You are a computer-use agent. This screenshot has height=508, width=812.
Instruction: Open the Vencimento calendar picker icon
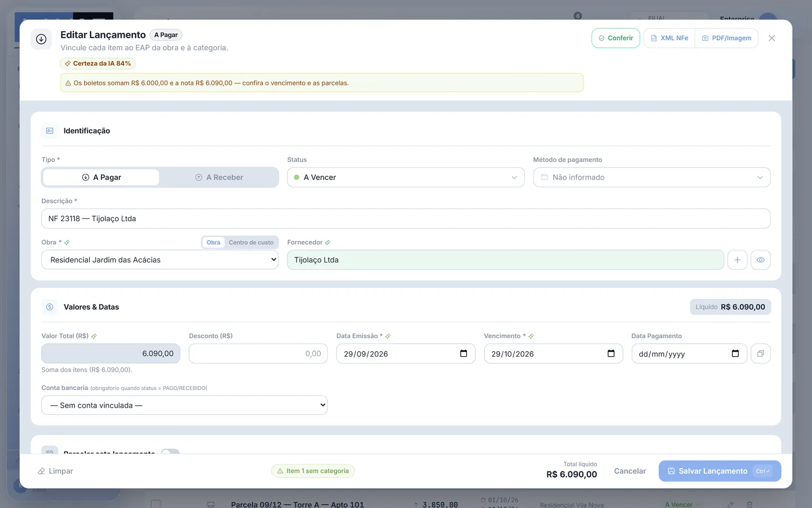pyautogui.click(x=611, y=353)
